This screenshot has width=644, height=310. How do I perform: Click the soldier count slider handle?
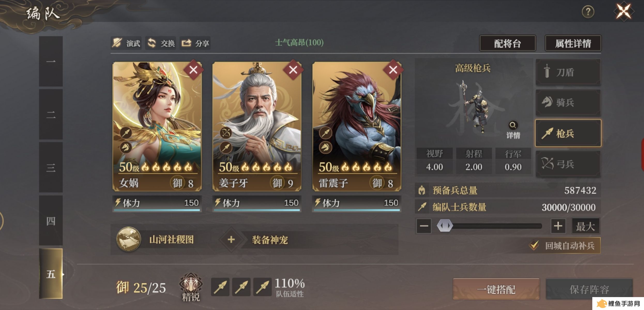point(445,226)
